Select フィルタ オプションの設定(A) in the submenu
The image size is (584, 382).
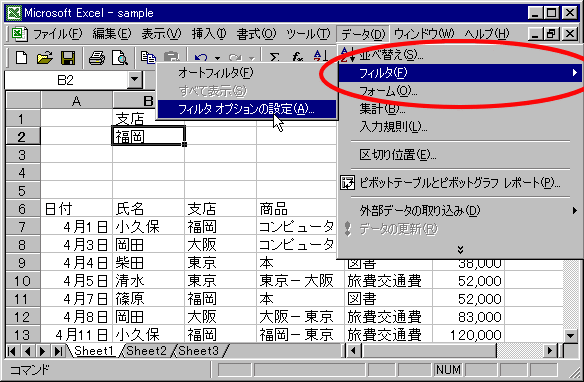pyautogui.click(x=247, y=109)
